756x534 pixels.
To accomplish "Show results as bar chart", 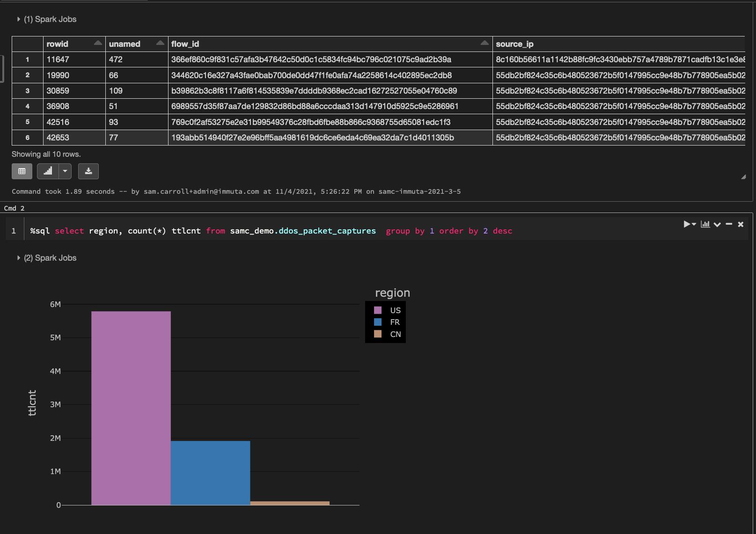I will 48,171.
